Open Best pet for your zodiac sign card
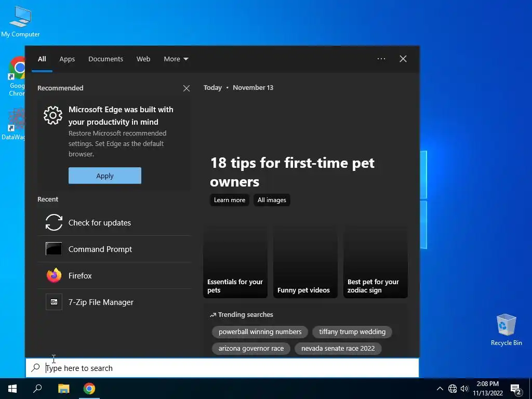 [x=375, y=262]
